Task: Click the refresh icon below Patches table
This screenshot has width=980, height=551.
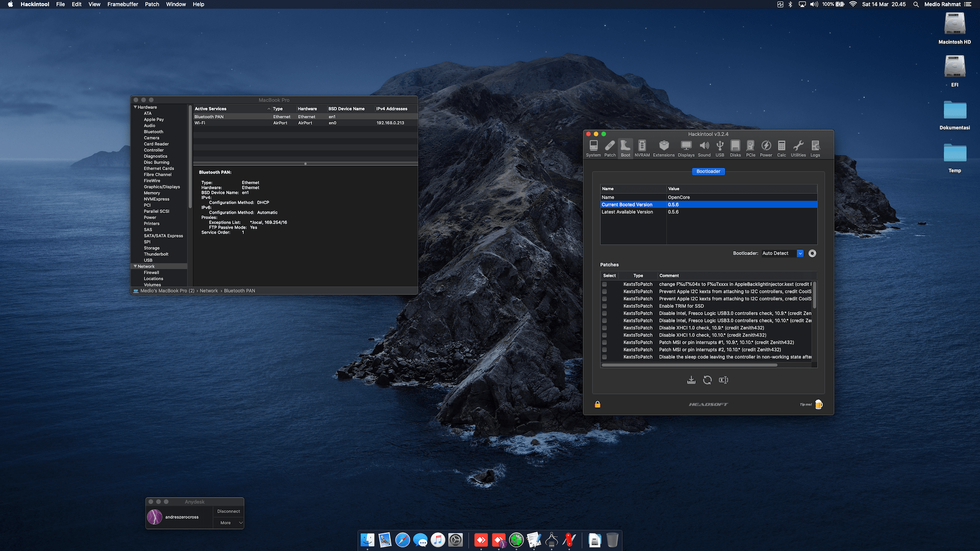Action: point(707,380)
